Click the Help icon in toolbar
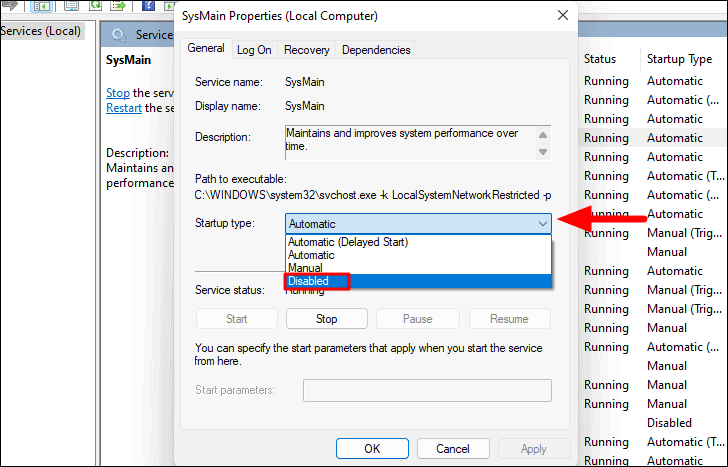Image resolution: width=728 pixels, height=467 pixels. tap(148, 5)
